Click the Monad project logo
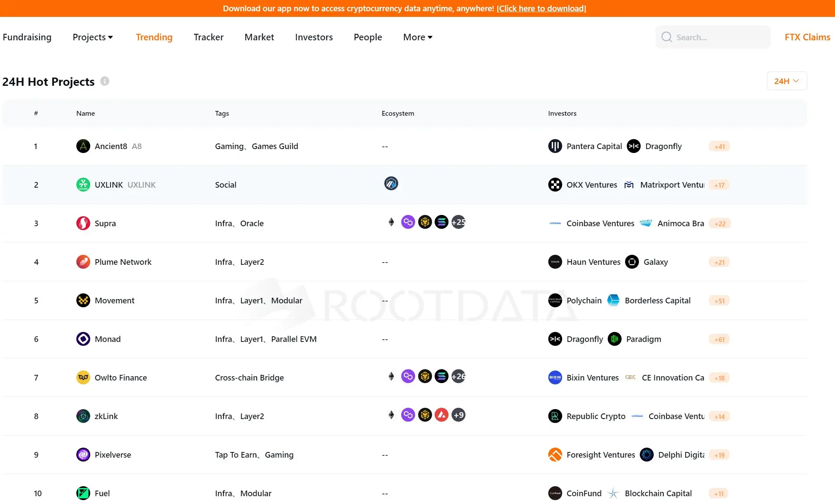 (x=83, y=339)
